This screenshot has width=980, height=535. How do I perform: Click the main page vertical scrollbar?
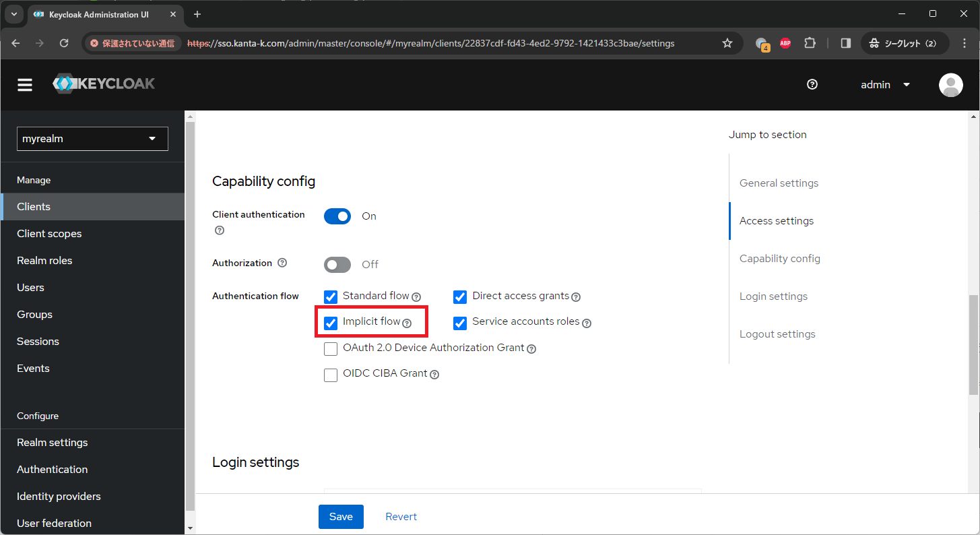click(x=973, y=344)
